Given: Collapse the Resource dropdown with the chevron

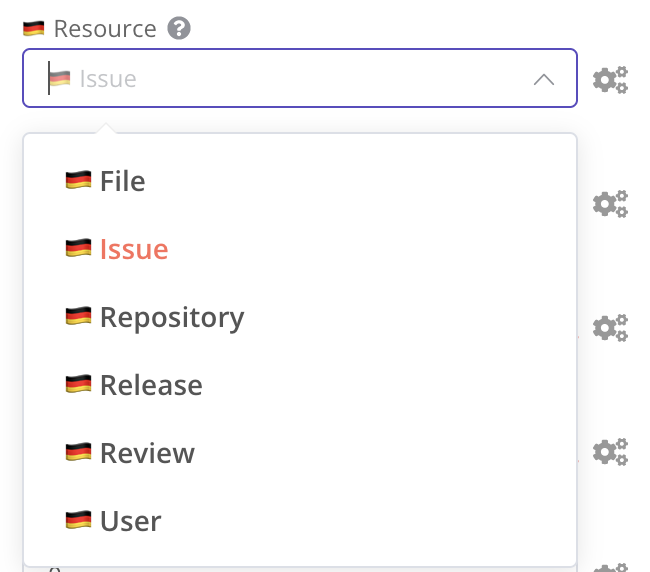Looking at the screenshot, I should [x=544, y=79].
